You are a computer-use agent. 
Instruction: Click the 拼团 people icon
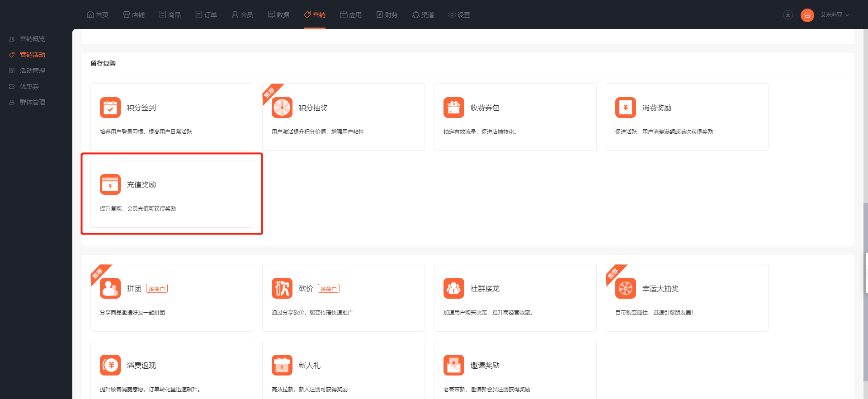coord(110,288)
